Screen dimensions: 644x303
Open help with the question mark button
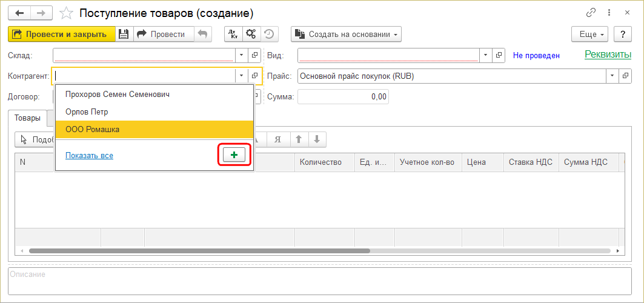click(x=622, y=35)
